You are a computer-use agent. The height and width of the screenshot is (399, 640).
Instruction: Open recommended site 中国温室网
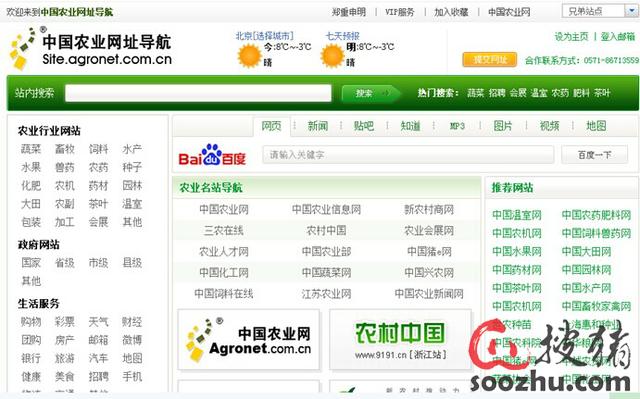pyautogui.click(x=517, y=215)
